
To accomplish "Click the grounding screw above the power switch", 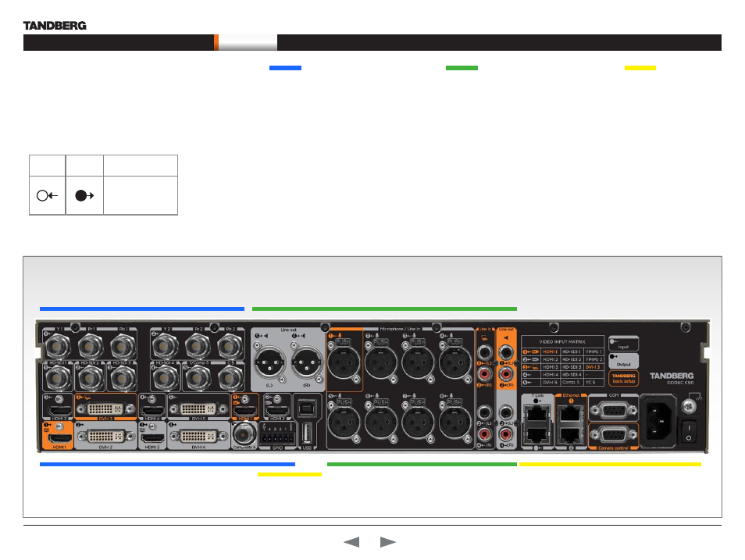I will (x=689, y=405).
